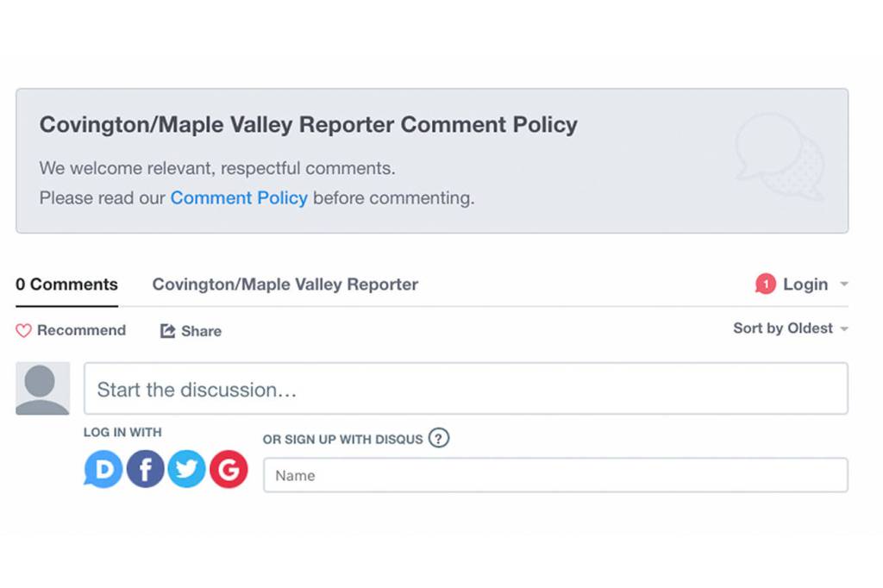The image size is (883, 588).
Task: Open the Sort by Oldest dropdown
Action: coord(783,328)
